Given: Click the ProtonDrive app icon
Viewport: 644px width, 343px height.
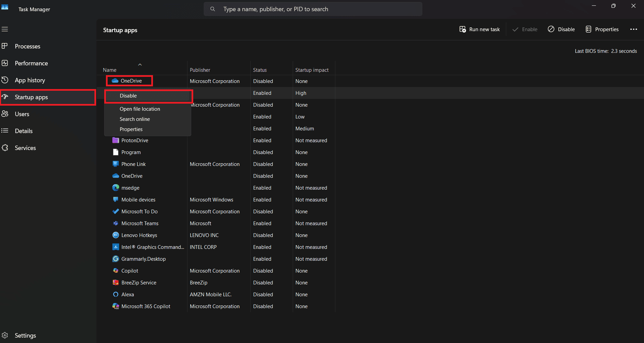Looking at the screenshot, I should tap(116, 140).
